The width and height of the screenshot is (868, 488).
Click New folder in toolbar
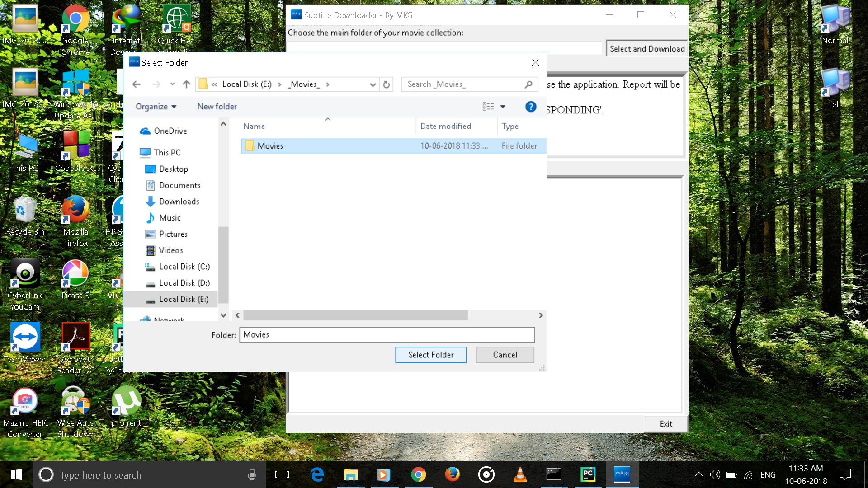click(217, 107)
